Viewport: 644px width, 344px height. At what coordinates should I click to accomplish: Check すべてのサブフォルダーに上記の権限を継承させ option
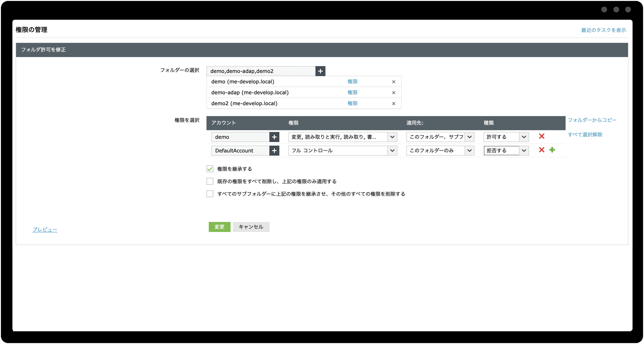210,194
